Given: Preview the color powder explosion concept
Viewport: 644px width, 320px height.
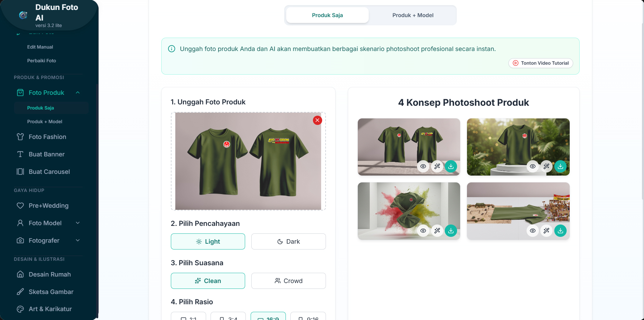Looking at the screenshot, I should 423,231.
